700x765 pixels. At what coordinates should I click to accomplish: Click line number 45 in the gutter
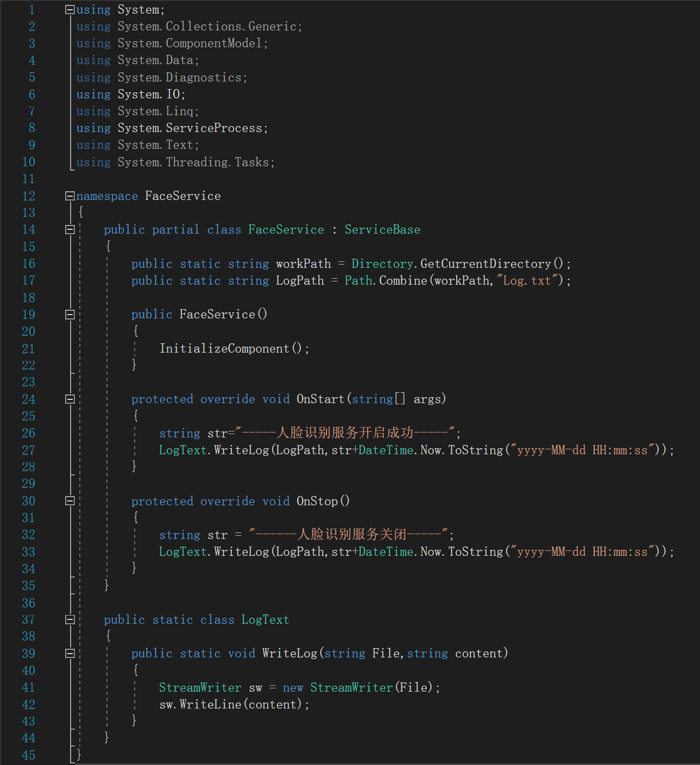point(28,755)
